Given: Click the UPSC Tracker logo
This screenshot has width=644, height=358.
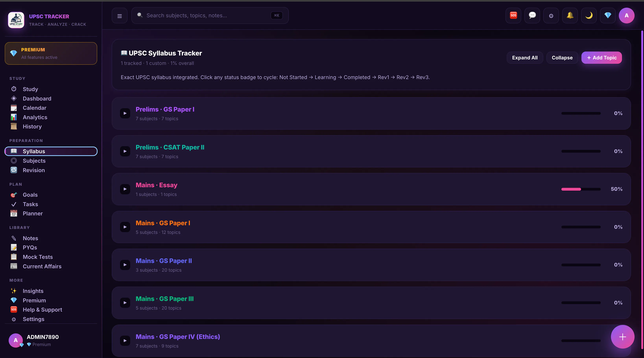Looking at the screenshot, I should [x=16, y=20].
